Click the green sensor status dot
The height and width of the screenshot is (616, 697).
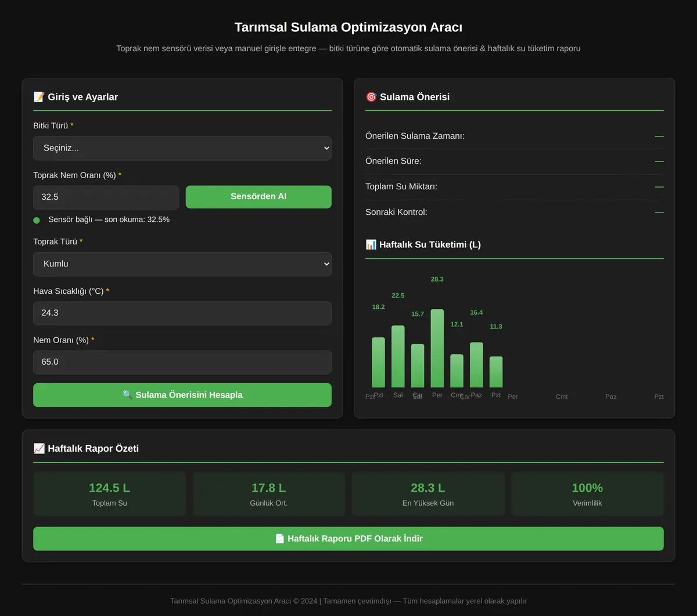(x=37, y=220)
